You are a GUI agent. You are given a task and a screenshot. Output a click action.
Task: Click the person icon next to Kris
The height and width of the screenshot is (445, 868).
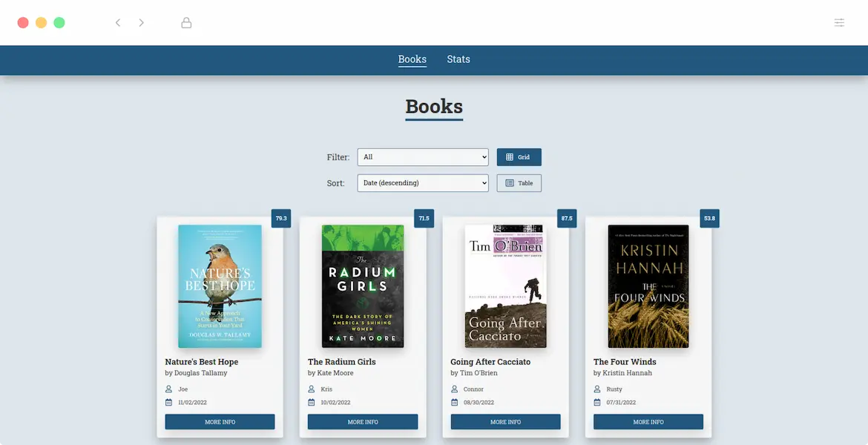point(311,389)
